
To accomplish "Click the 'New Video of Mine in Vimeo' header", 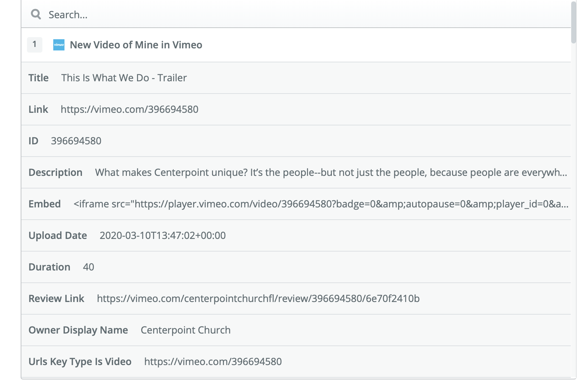I will point(136,45).
